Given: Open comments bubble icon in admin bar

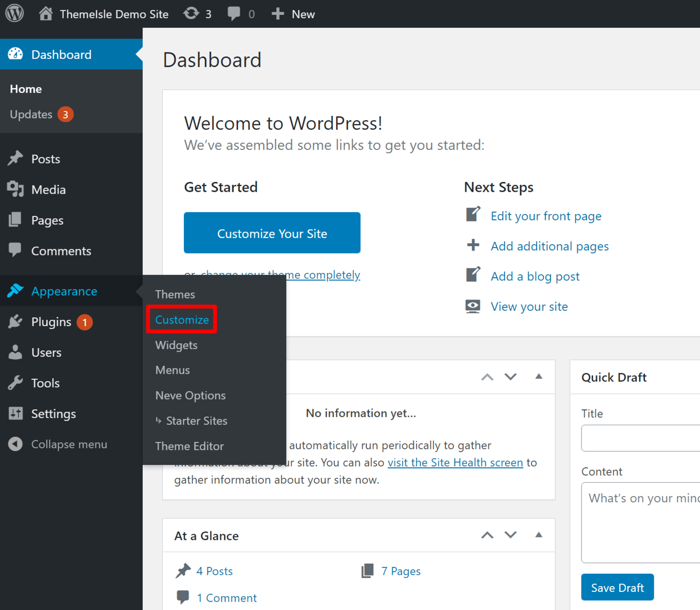Looking at the screenshot, I should (234, 14).
